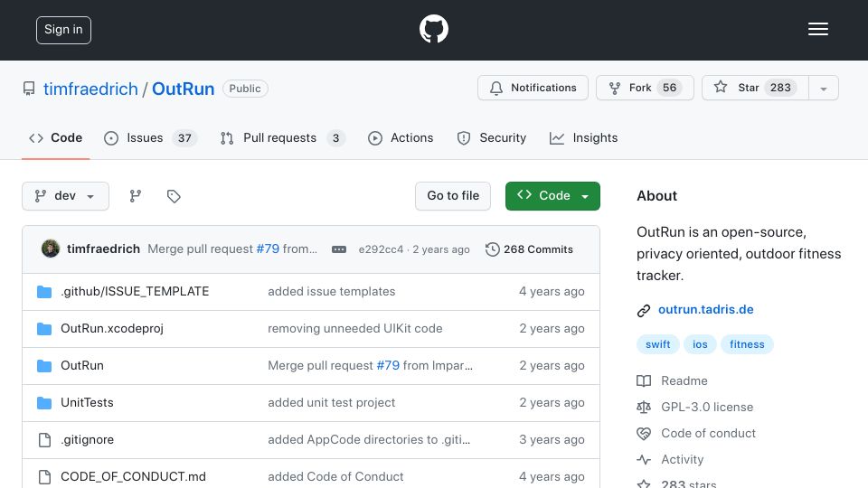
Task: Open commit 'added unit test project'
Action: tap(332, 403)
